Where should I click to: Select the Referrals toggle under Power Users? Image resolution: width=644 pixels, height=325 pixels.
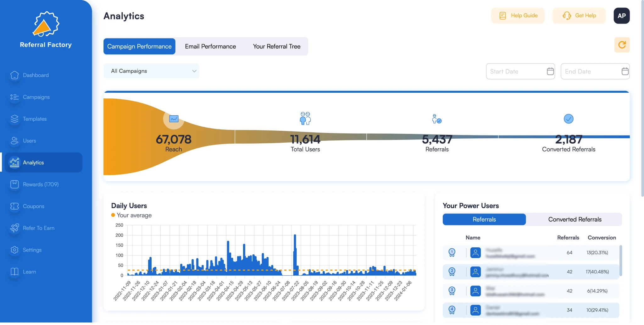click(x=484, y=219)
